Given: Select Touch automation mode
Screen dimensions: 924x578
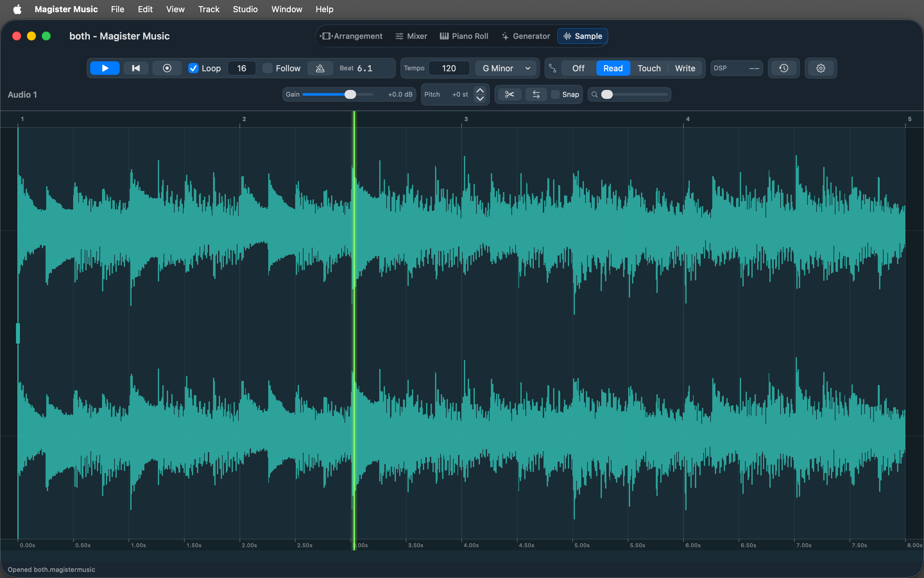Looking at the screenshot, I should (x=649, y=68).
